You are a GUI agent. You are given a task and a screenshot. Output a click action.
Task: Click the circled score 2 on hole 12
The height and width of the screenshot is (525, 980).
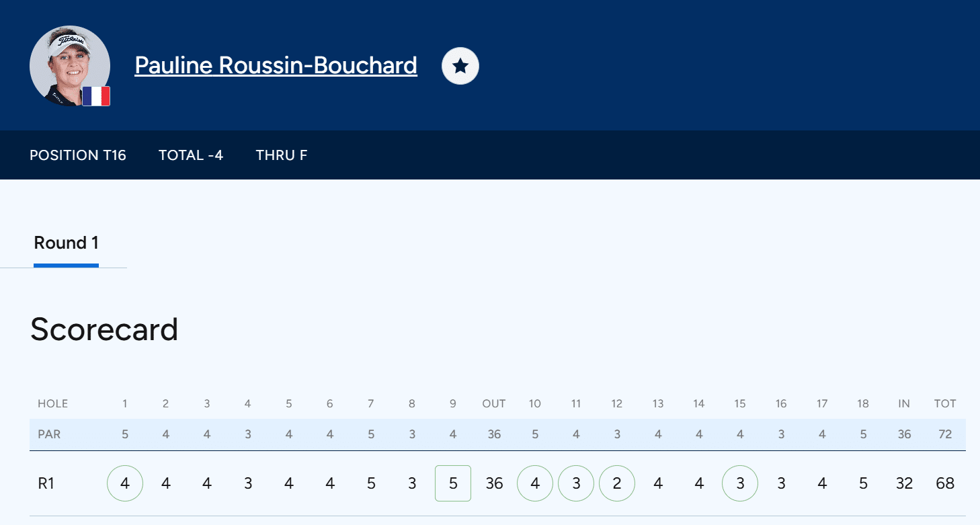tap(617, 483)
